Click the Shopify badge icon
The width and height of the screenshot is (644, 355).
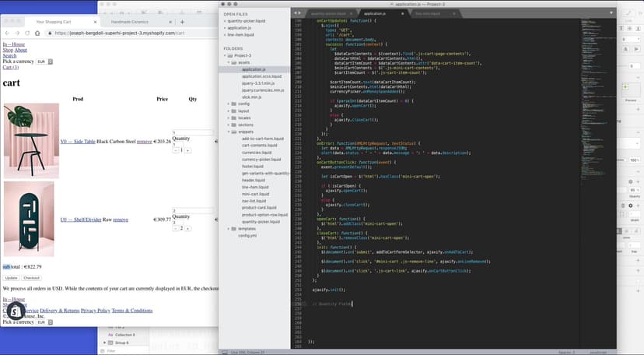click(x=14, y=311)
